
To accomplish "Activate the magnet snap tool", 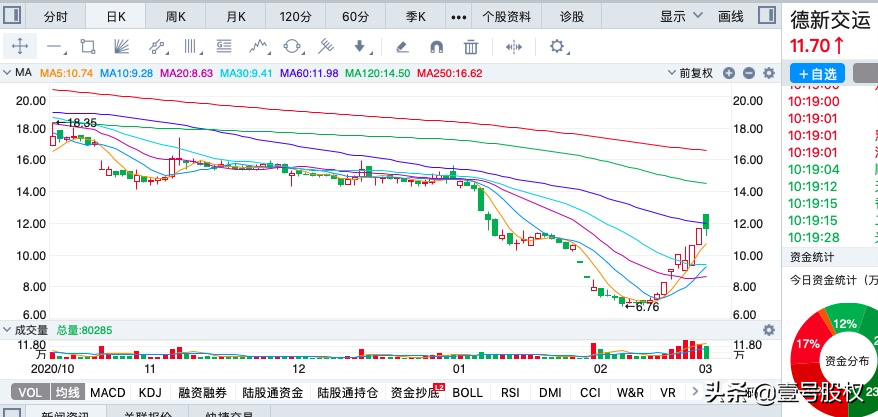I will point(436,47).
